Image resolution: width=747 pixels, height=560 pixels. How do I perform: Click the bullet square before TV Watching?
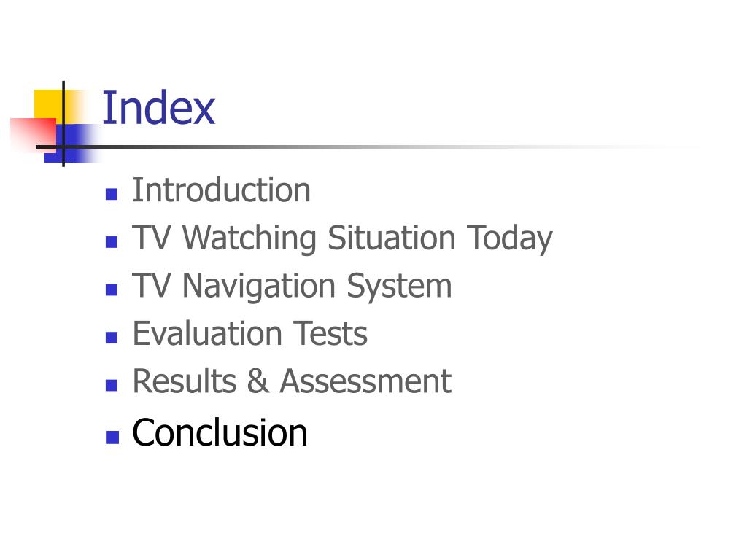(x=112, y=242)
